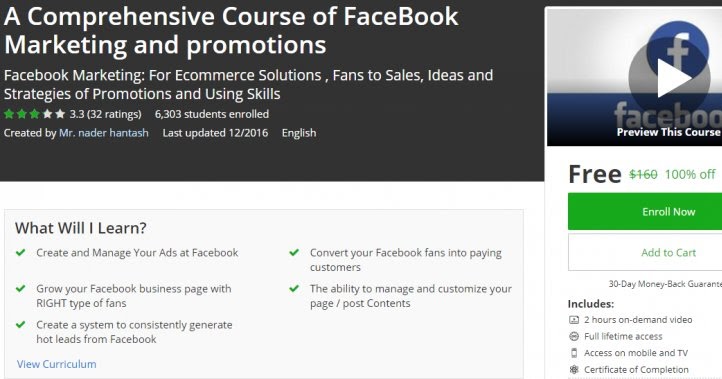Click checkmark beside Create and Manage Your Ads
This screenshot has height=379, width=722.
pos(20,252)
